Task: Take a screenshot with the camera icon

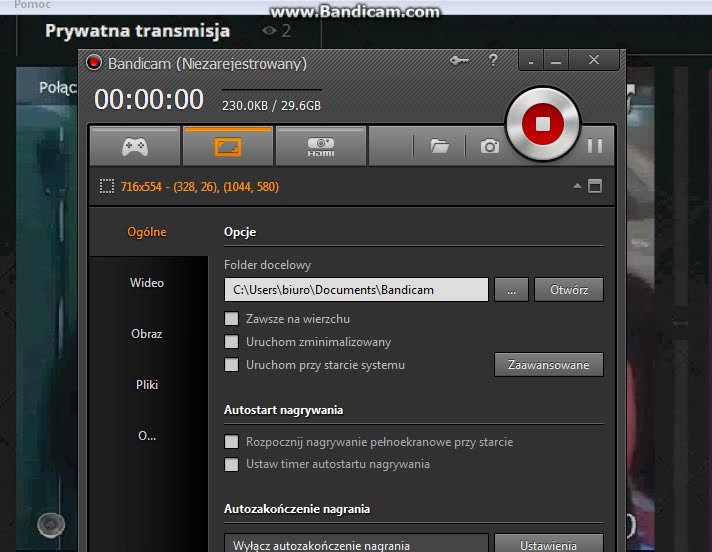Action: point(489,146)
